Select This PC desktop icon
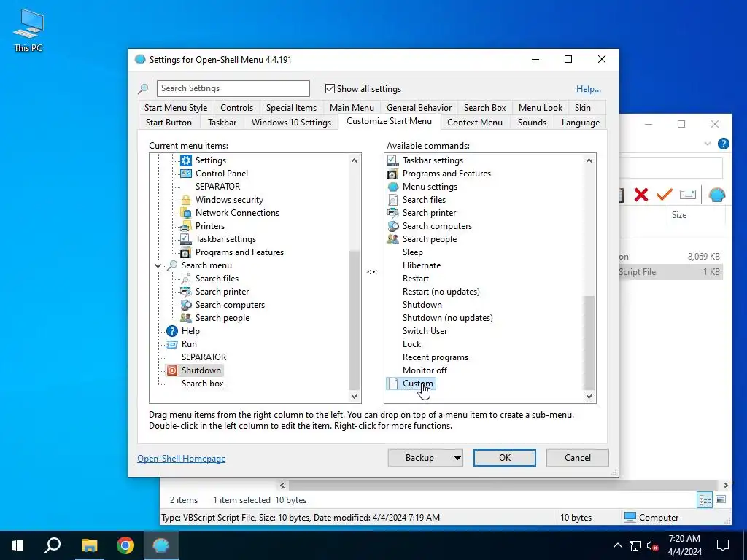The image size is (747, 560). [28, 30]
